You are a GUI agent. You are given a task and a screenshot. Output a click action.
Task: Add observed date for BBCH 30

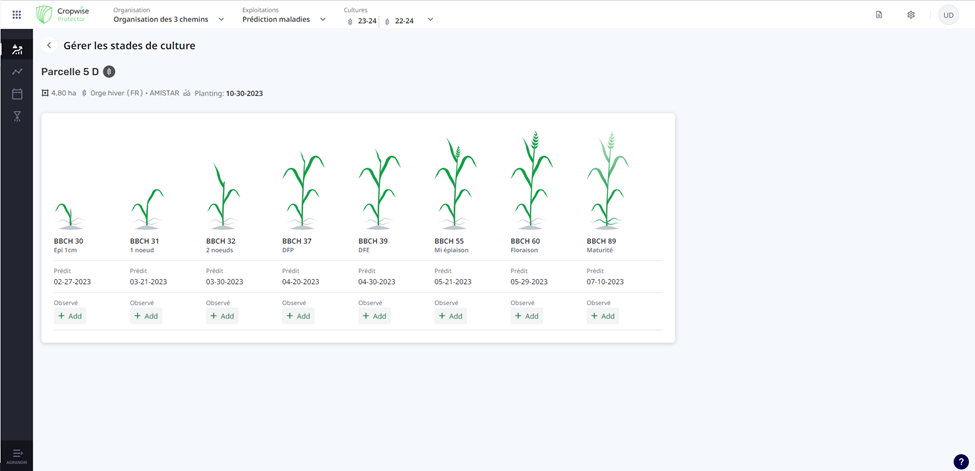(x=70, y=316)
